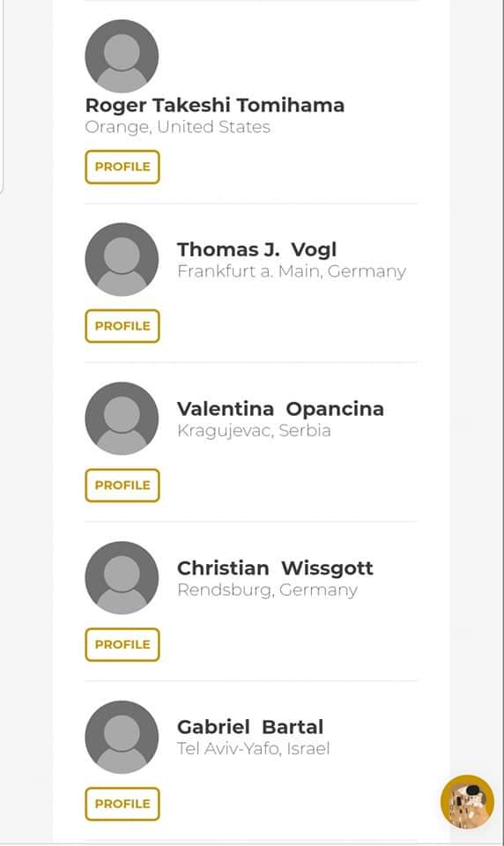Go to Christian Wissgott's PROFILE

coord(122,644)
